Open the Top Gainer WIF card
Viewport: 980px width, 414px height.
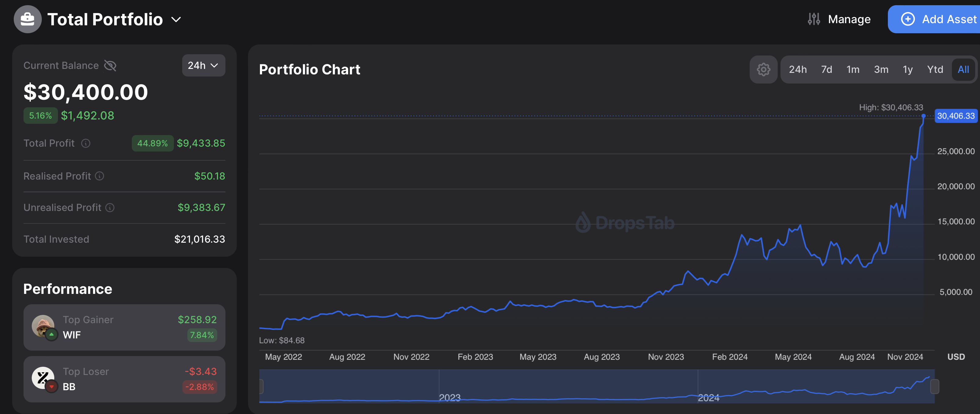point(124,327)
